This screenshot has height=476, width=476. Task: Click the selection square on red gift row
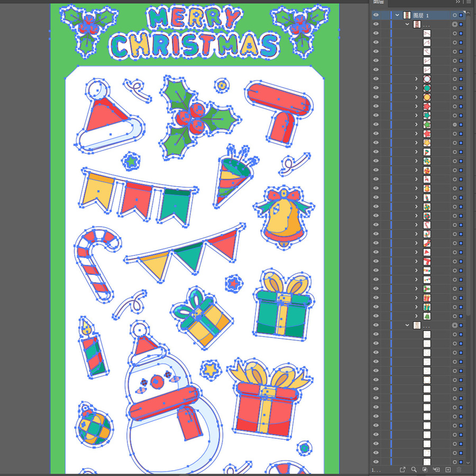461,298
